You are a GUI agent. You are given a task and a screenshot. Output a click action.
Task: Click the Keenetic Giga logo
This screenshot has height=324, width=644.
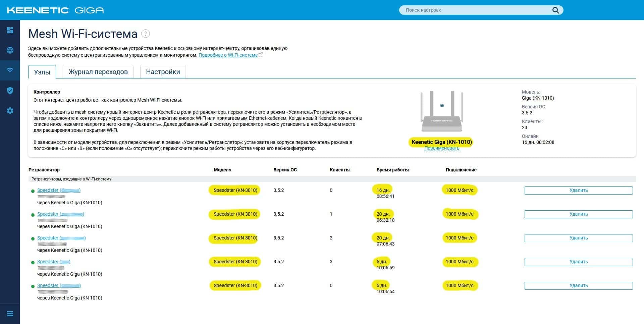[x=55, y=10]
